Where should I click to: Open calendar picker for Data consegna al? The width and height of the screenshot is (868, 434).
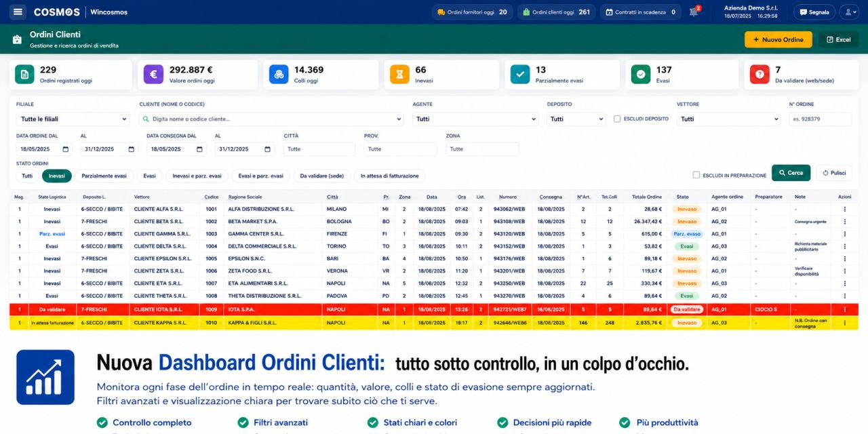[267, 149]
